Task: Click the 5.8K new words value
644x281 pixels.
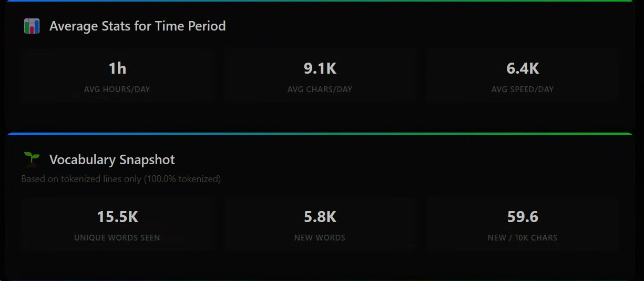Action: click(x=320, y=217)
